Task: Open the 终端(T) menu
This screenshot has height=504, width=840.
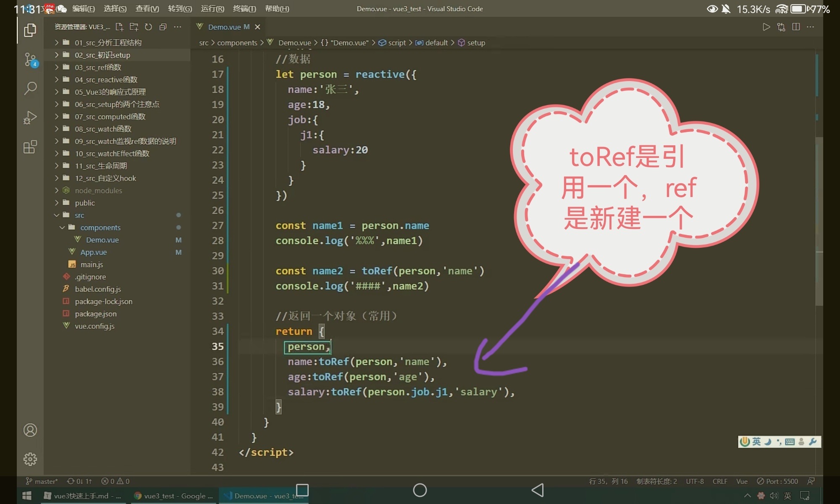Action: [x=244, y=9]
